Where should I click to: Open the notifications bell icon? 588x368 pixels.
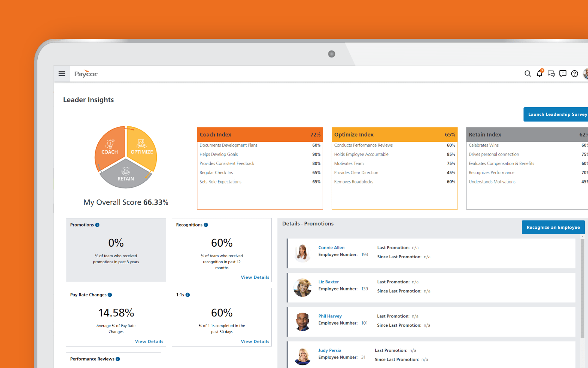[x=540, y=73]
